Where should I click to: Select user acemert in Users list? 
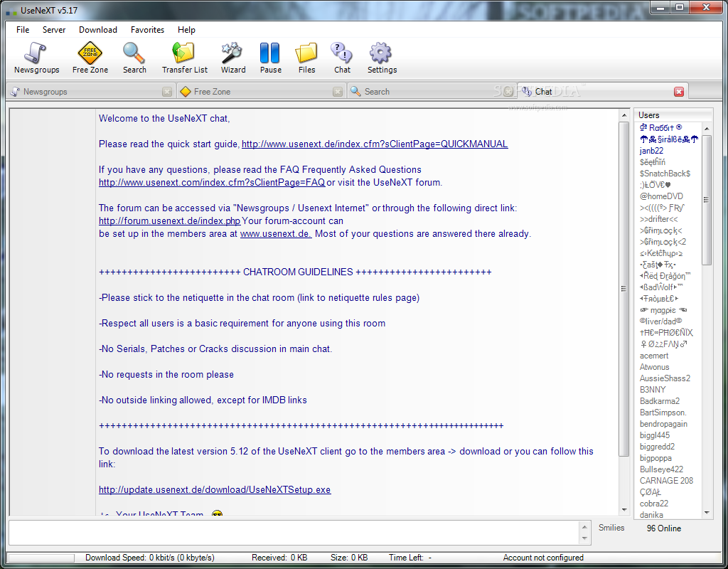(654, 356)
